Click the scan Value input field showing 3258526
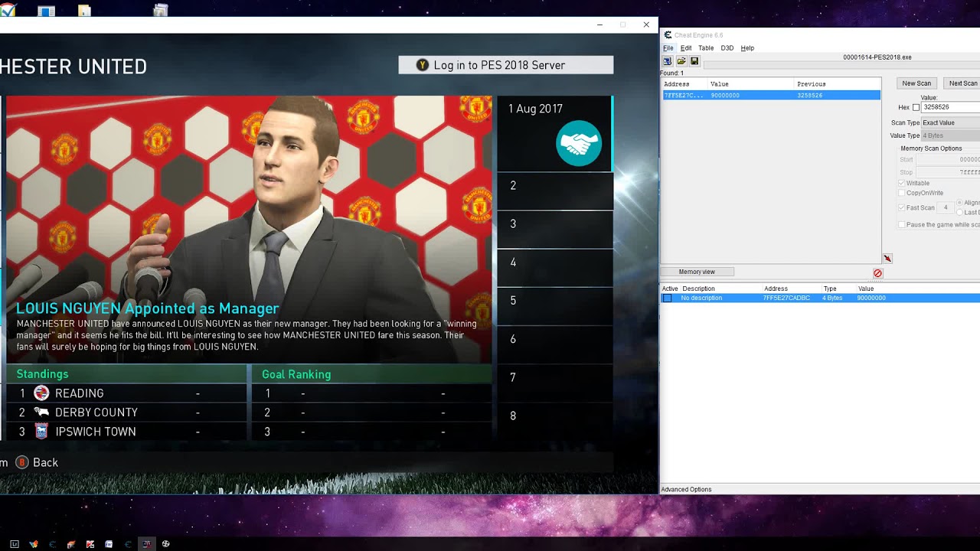Viewport: 980px width, 551px height. click(x=951, y=108)
